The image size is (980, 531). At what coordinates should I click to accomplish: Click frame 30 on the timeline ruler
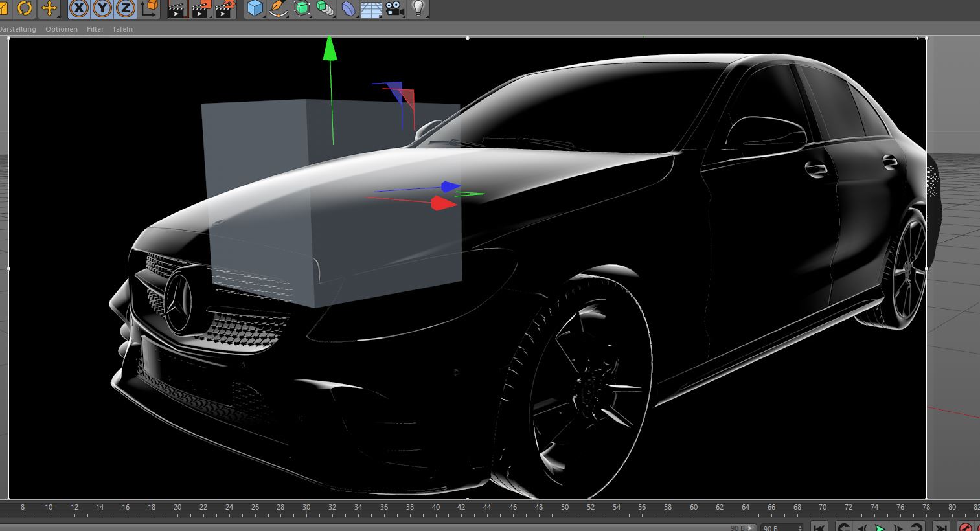tap(306, 507)
